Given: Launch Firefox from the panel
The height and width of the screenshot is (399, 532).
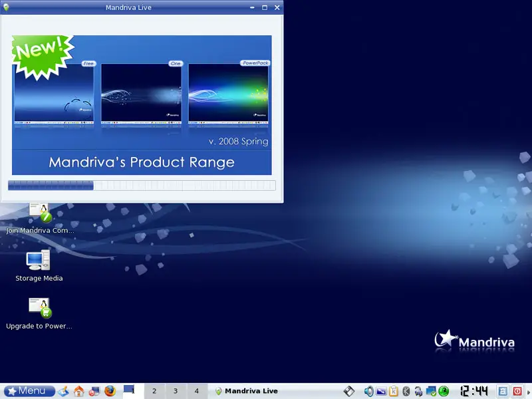Looking at the screenshot, I should [110, 391].
